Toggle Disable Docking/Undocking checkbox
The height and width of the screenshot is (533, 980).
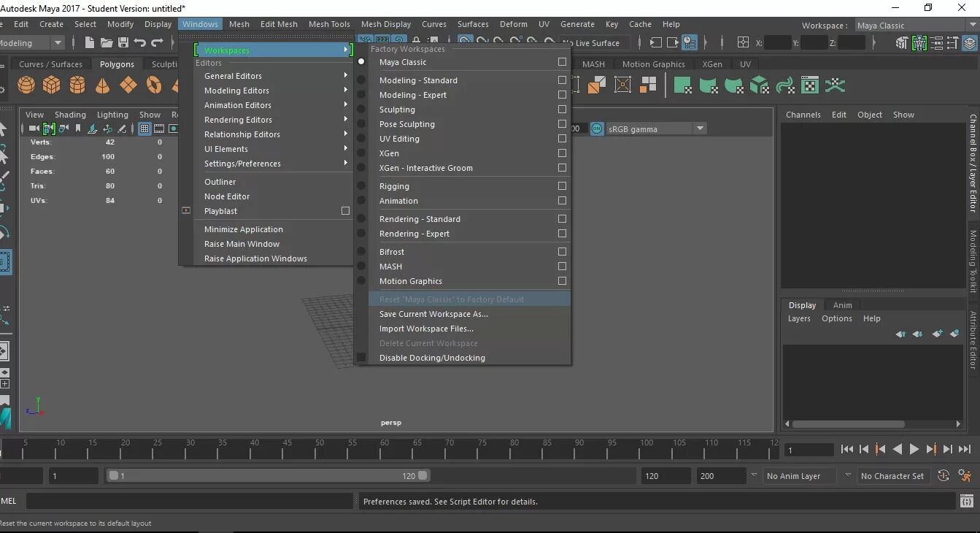pyautogui.click(x=361, y=358)
